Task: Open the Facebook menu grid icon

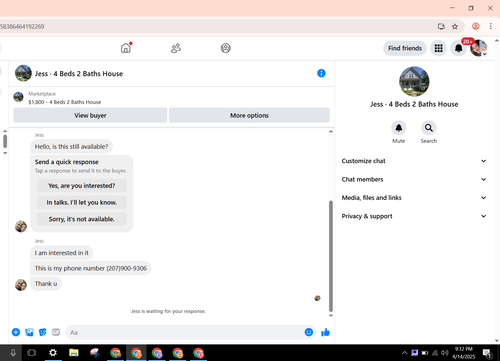Action: tap(438, 48)
